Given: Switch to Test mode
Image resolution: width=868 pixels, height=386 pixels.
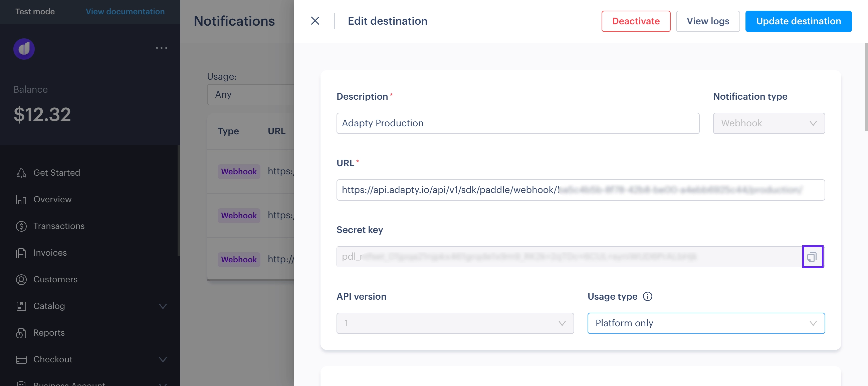Looking at the screenshot, I should [x=35, y=11].
